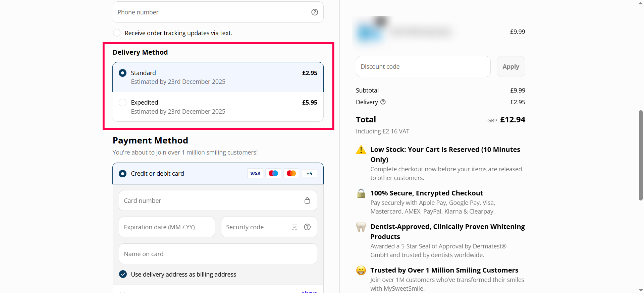Viewport: 644px width, 293px height.
Task: Click into the Phone number field
Action: (x=211, y=12)
